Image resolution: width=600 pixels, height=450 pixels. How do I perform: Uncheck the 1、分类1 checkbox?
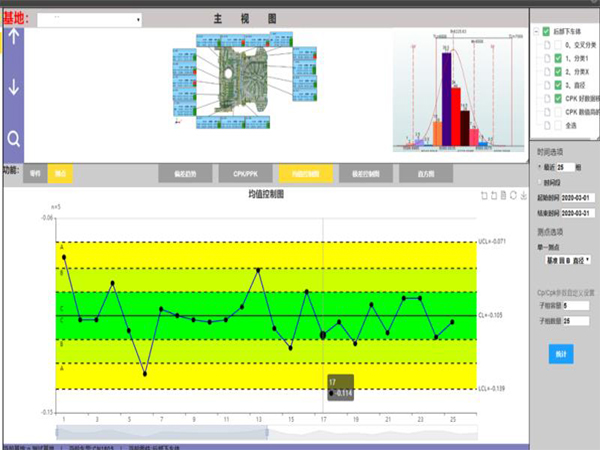click(558, 58)
